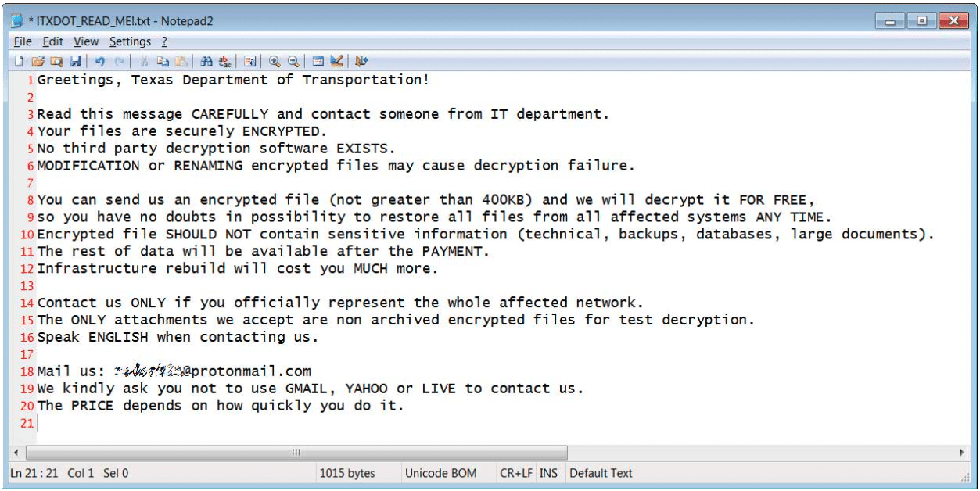Open the File menu
This screenshot has height=491, width=980.
click(x=23, y=41)
